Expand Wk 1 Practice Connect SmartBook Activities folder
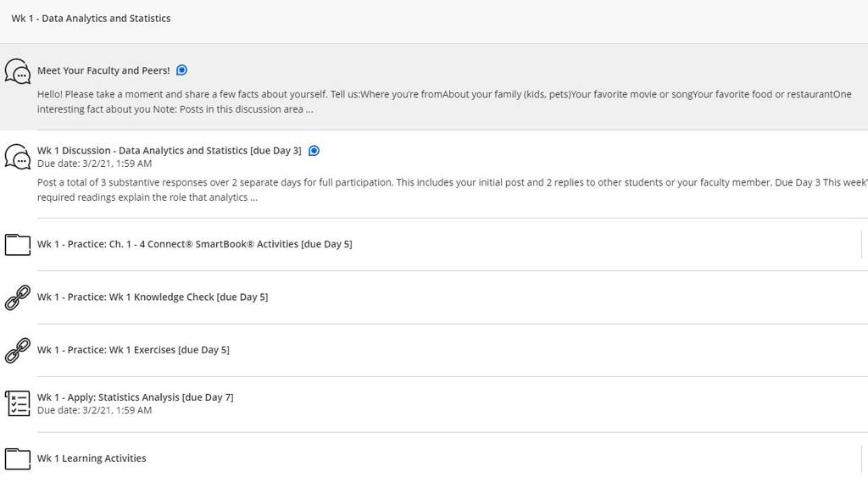 coord(194,244)
